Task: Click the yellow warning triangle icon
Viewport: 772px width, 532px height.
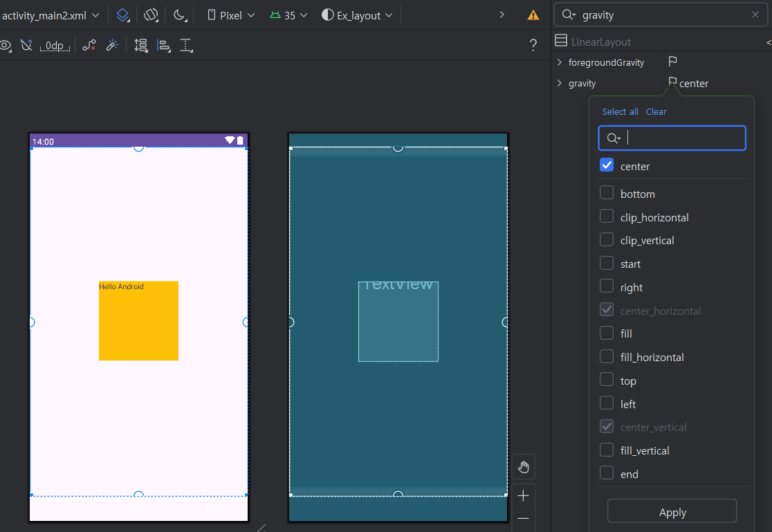Action: pyautogui.click(x=533, y=15)
